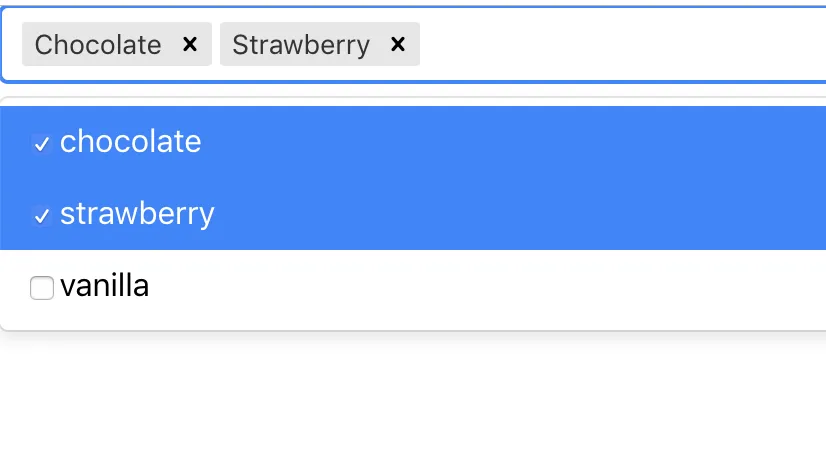Check the vanilla checkbox

(41, 288)
